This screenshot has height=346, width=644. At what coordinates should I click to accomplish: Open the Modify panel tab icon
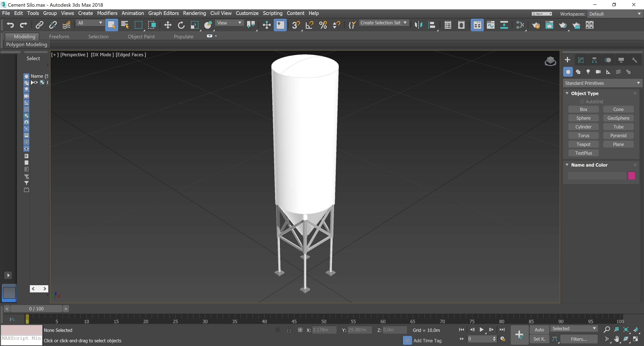(x=581, y=60)
